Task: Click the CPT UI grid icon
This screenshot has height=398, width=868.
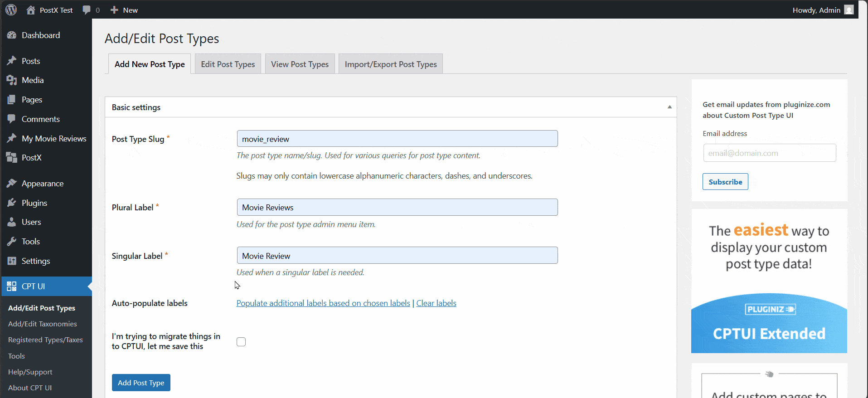Action: tap(12, 286)
